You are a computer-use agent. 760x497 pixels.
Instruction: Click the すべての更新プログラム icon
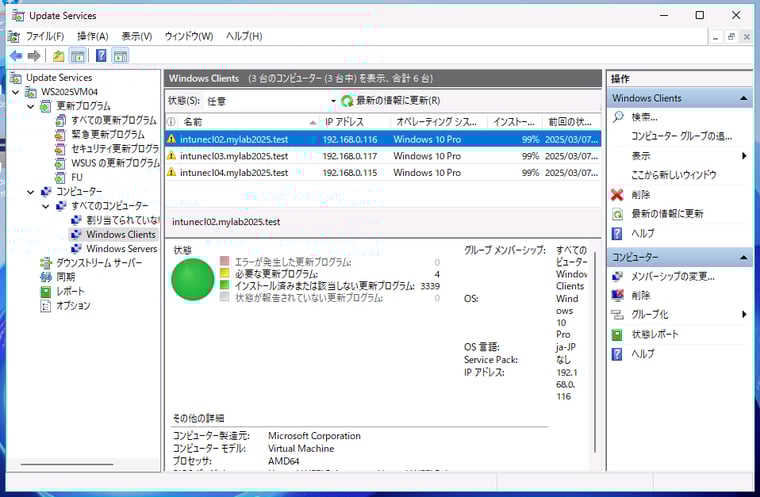[x=61, y=120]
